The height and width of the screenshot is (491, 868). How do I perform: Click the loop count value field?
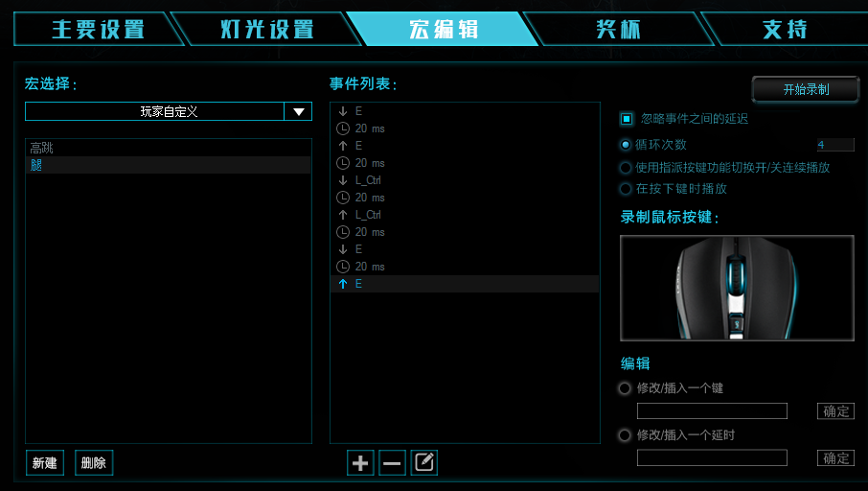click(835, 145)
